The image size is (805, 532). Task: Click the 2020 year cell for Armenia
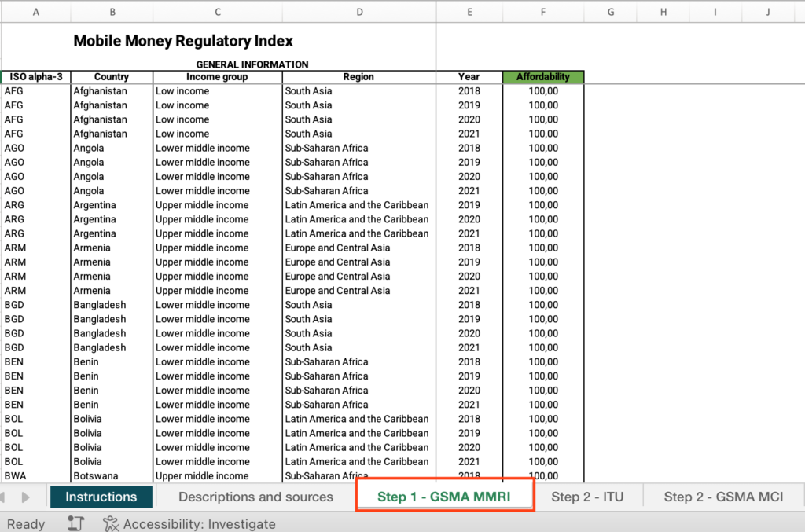[x=469, y=277]
